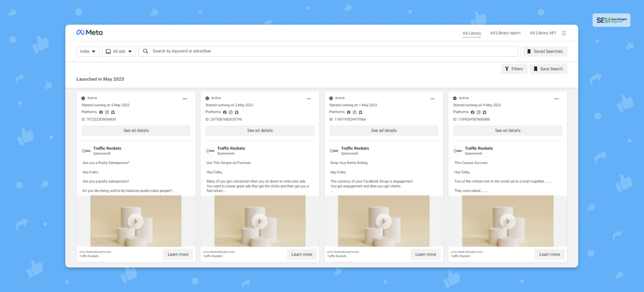Open the Filters button
The image size is (644, 292).
point(514,69)
